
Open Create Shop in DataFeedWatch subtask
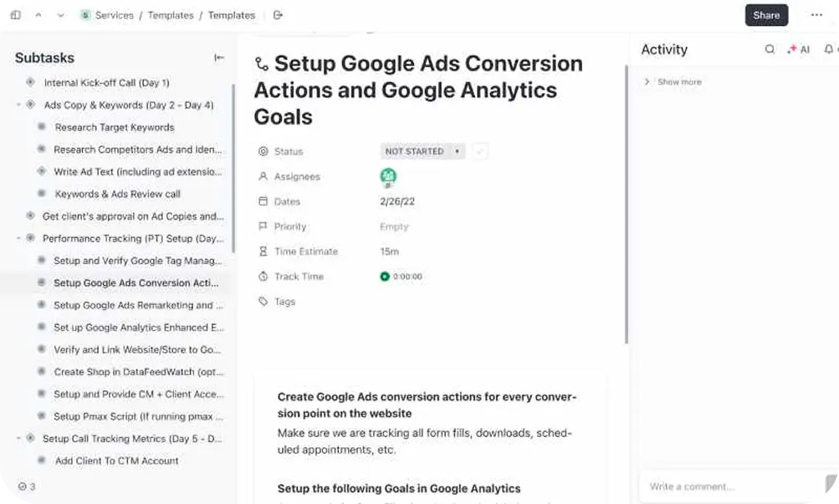(139, 372)
